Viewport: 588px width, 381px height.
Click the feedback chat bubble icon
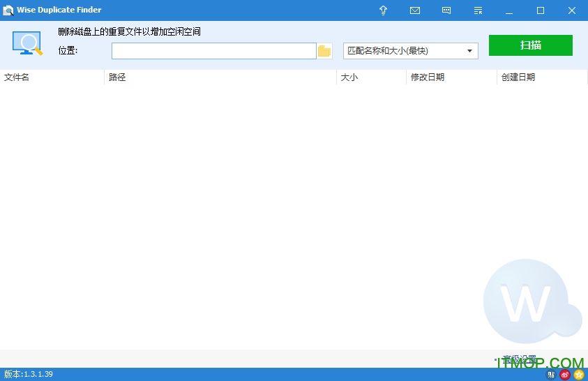pyautogui.click(x=446, y=10)
